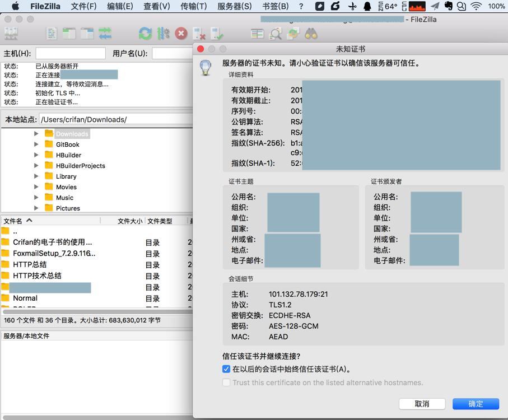508x420 pixels.
Task: Open 文件(F) menu
Action: [83, 6]
